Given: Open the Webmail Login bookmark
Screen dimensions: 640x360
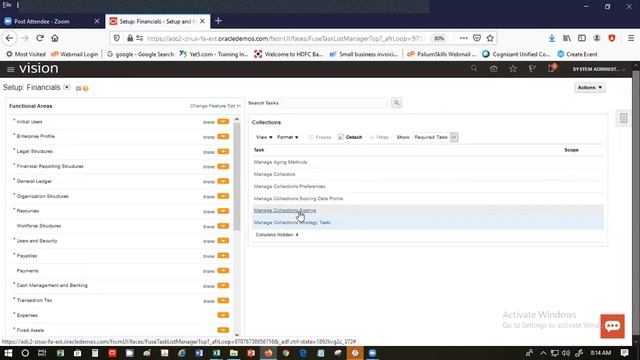Looking at the screenshot, I should 75,54.
